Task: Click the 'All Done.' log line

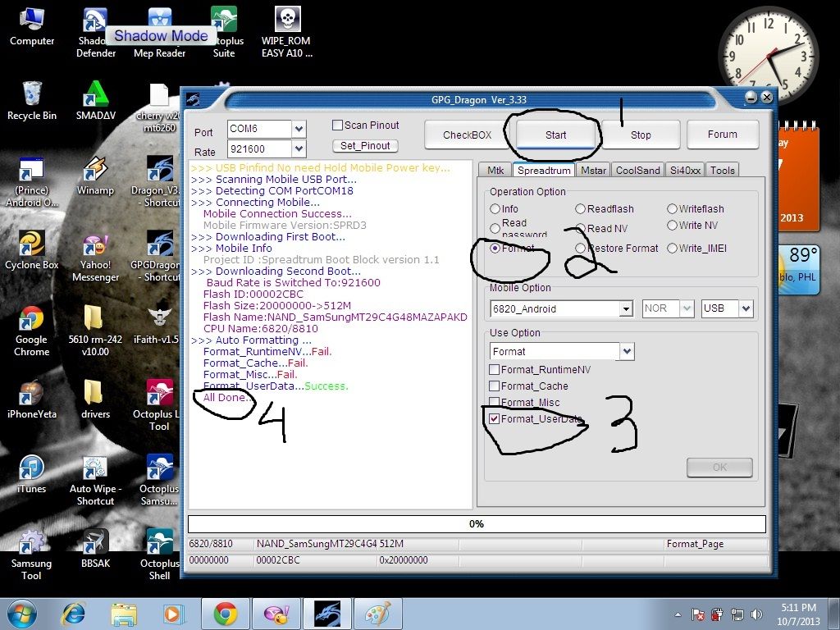Action: [226, 398]
